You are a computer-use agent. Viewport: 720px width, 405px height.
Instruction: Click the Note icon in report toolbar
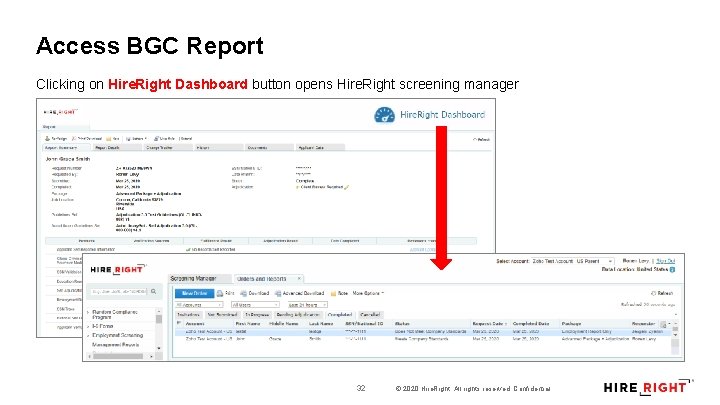[x=109, y=138]
